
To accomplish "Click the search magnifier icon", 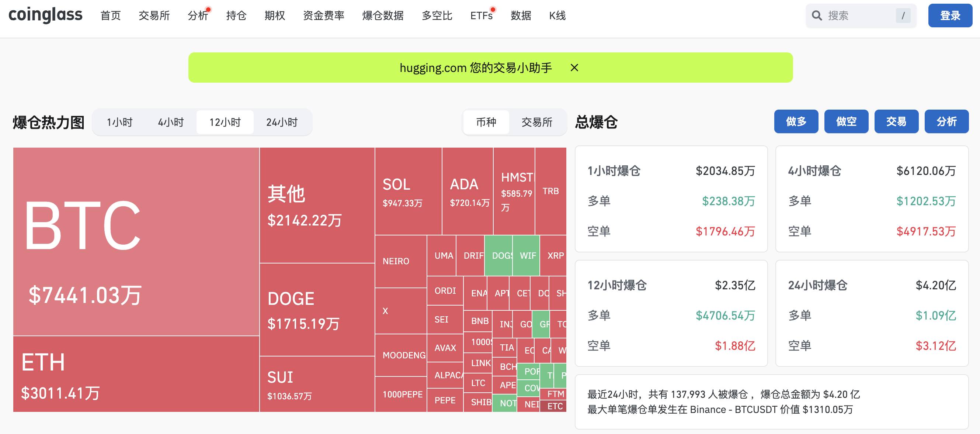I will click(x=816, y=15).
